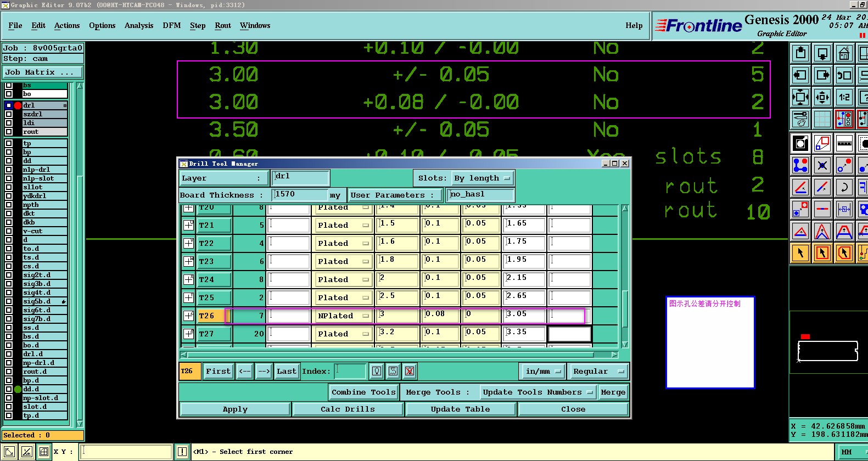Screen dimensions: 868x461
Task: Expand the T27 row plus box
Action: (x=188, y=334)
